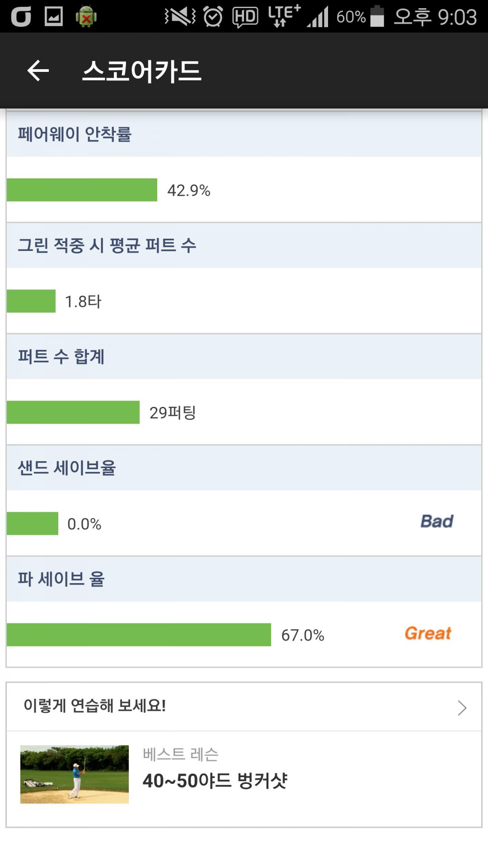The width and height of the screenshot is (488, 868).
Task: Tap the HD voice status icon
Action: pyautogui.click(x=245, y=17)
